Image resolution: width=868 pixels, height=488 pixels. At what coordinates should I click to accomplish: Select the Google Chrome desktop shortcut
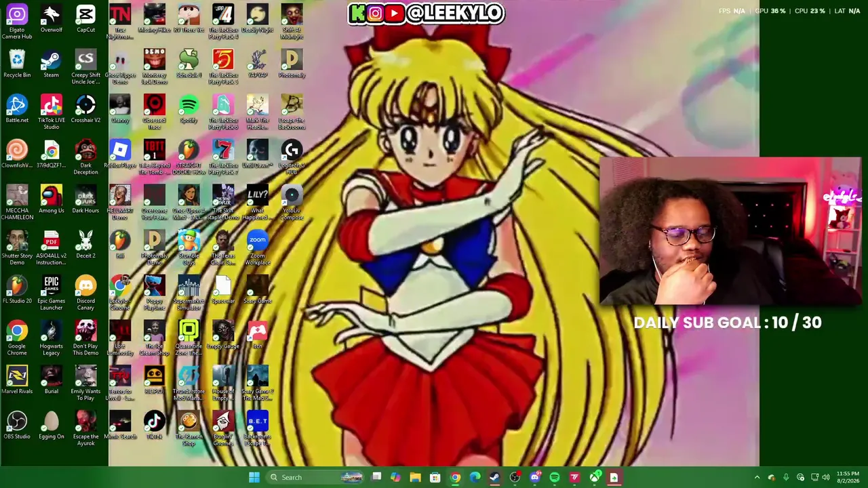tap(17, 339)
